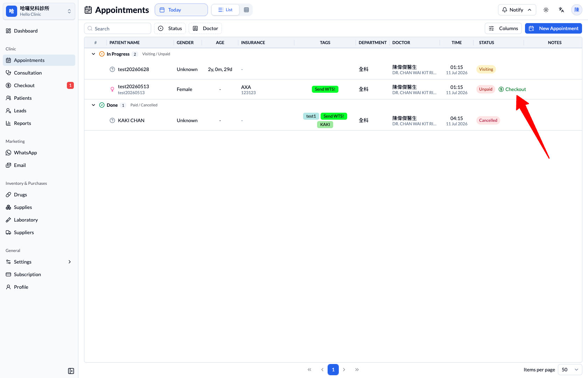Viewport: 588px width, 378px height.
Task: Click the Done check circle icon
Action: pyautogui.click(x=102, y=105)
